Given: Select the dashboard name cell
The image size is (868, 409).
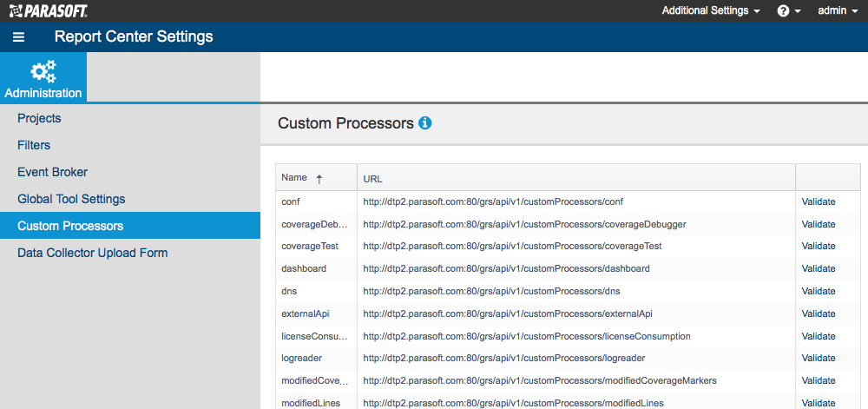Looking at the screenshot, I should pyautogui.click(x=317, y=269).
